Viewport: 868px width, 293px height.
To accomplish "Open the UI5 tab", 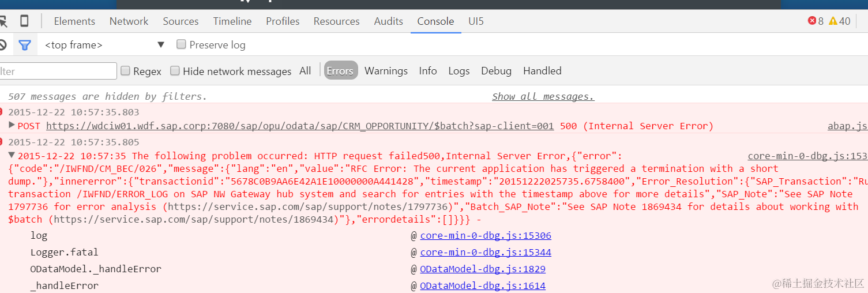I will (x=476, y=21).
